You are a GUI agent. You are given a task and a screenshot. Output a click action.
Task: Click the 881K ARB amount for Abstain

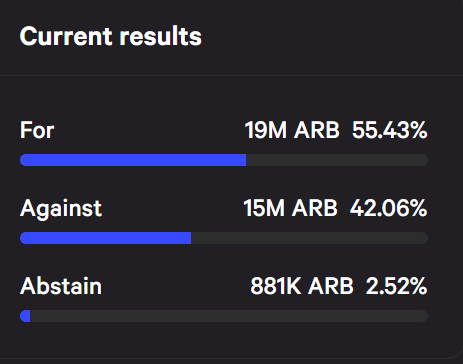302,286
